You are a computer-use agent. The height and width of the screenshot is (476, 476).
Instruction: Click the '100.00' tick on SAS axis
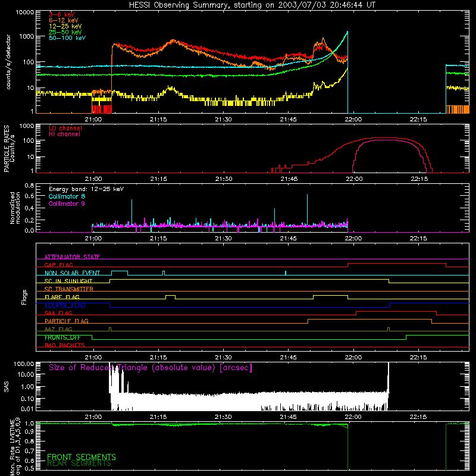(x=24, y=364)
